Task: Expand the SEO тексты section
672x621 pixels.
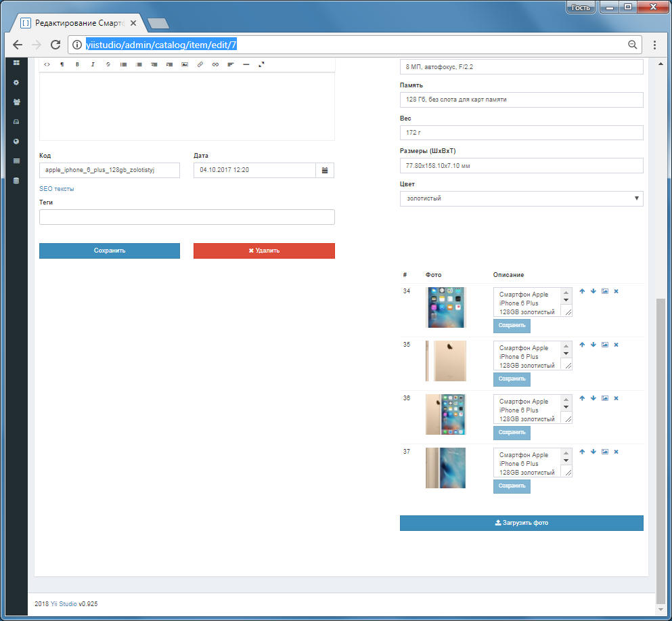Action: [x=57, y=189]
